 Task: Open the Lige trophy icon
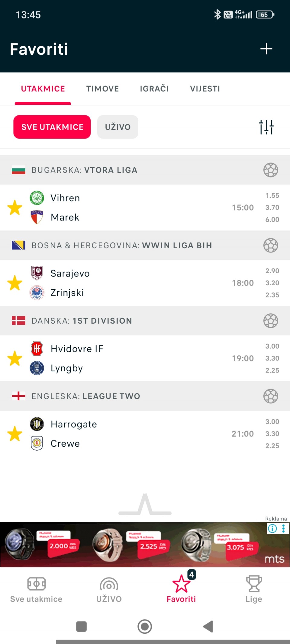point(254,589)
